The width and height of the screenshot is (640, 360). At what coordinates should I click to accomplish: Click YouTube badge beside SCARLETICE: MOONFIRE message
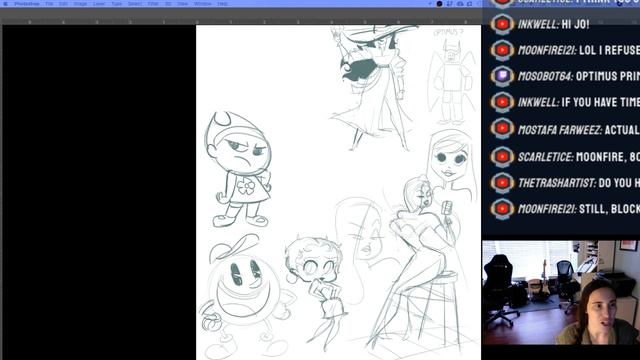pos(502,156)
